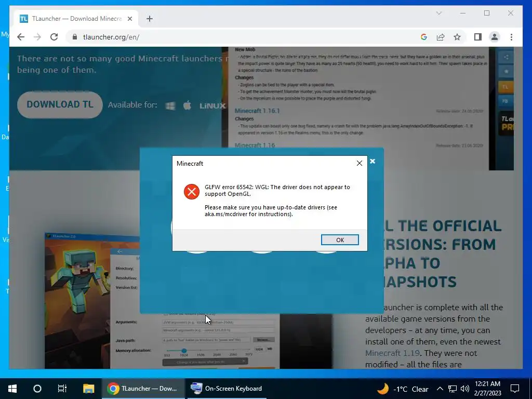Click the orange TL sidebar button
The image size is (532, 399).
pos(506,87)
